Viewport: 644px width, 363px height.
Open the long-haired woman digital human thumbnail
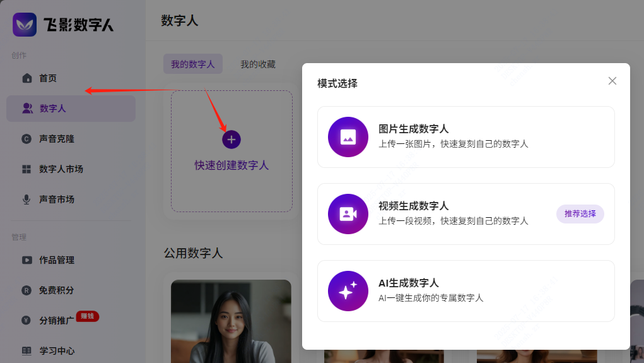[x=231, y=321]
